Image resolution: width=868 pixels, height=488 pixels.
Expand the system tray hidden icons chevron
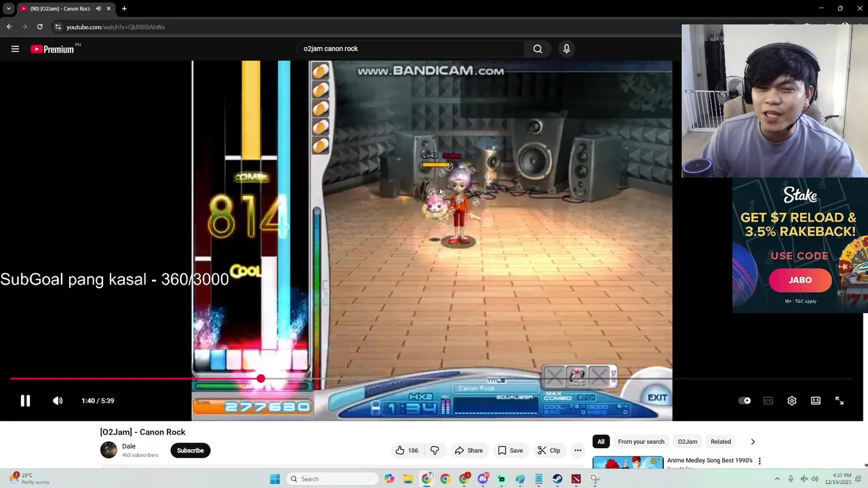click(777, 479)
